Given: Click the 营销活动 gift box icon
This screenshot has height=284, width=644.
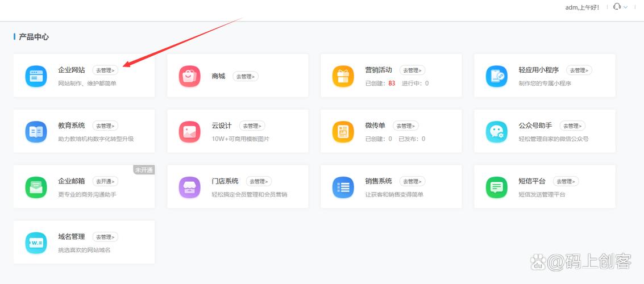Looking at the screenshot, I should [343, 76].
